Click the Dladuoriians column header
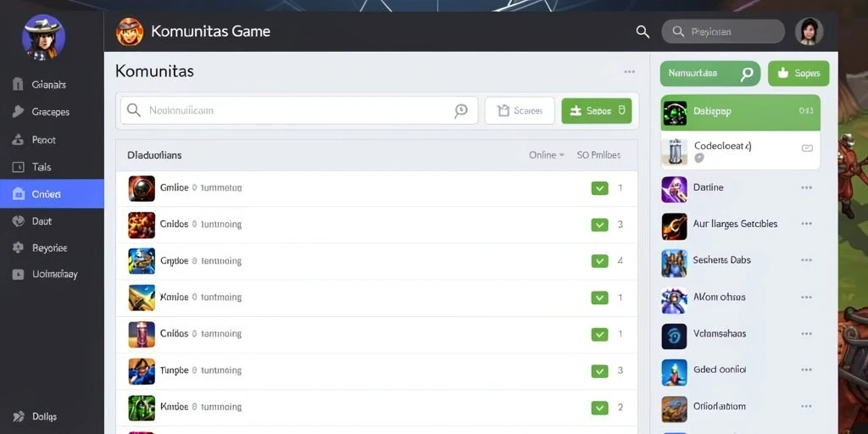This screenshot has height=434, width=868. [x=154, y=155]
